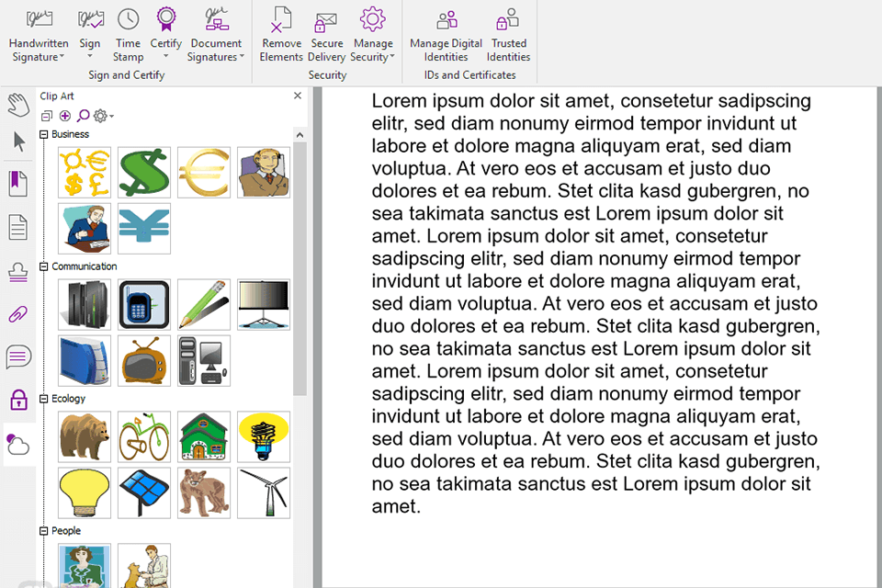Select the green dollar sign clip art
Viewport: 882px width, 588px height.
click(x=144, y=173)
